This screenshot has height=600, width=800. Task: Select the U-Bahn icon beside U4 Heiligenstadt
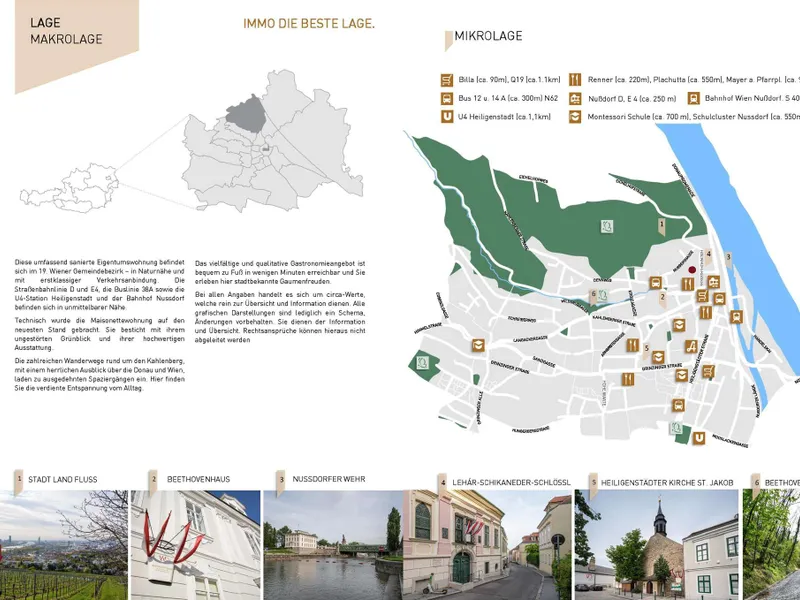point(446,117)
